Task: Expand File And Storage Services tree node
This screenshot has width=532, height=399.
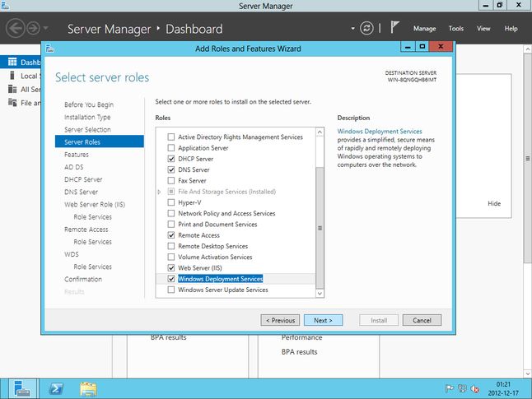Action: coord(159,192)
